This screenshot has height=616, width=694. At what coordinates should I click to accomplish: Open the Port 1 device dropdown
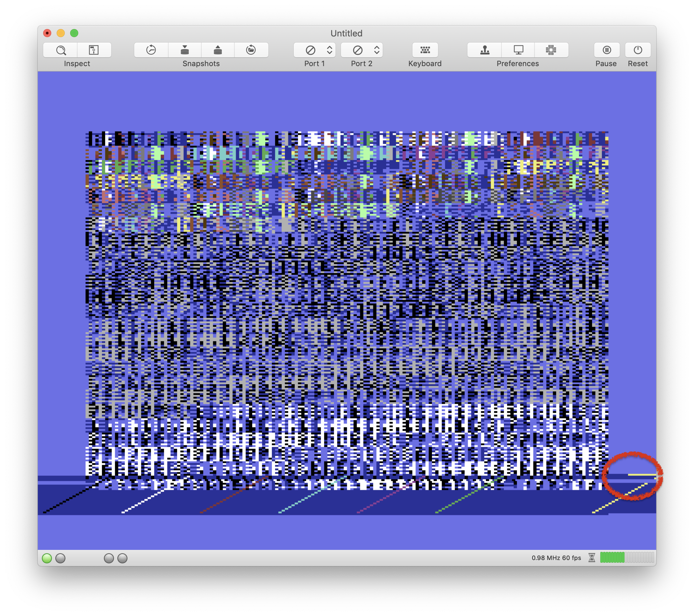[x=315, y=50]
